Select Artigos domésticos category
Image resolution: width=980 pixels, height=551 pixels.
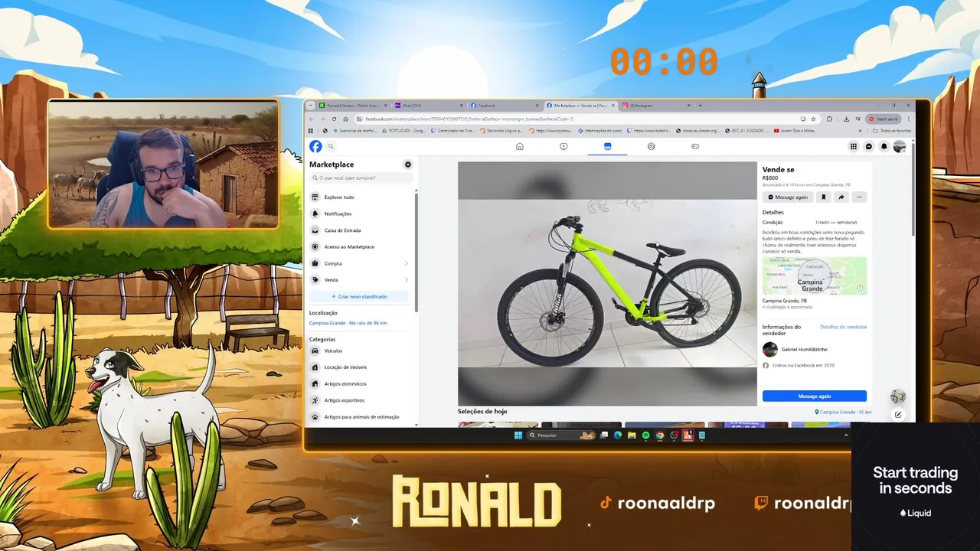point(360,384)
